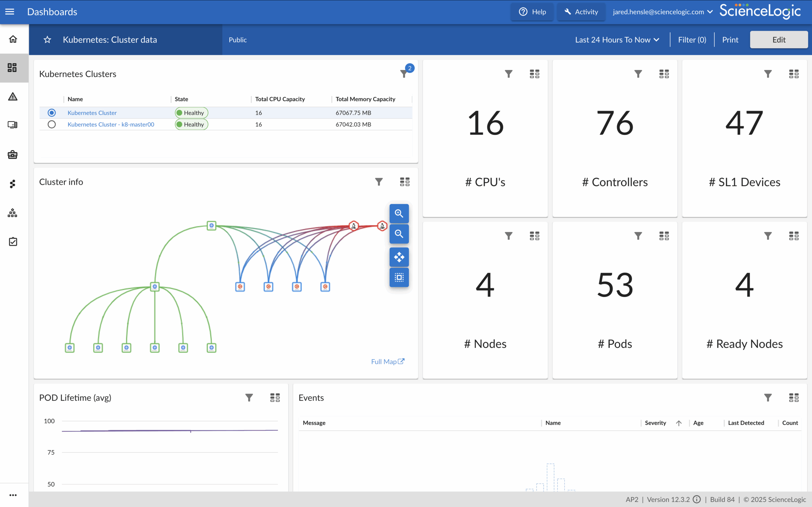Toggle Severity column sort arrow
The width and height of the screenshot is (812, 507).
click(678, 423)
